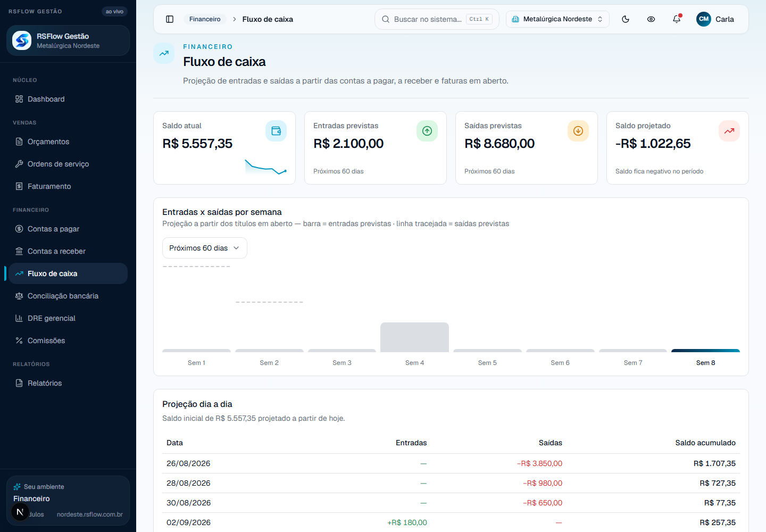Focus the Buscar no sistema search field
This screenshot has width=766, height=532.
(437, 19)
